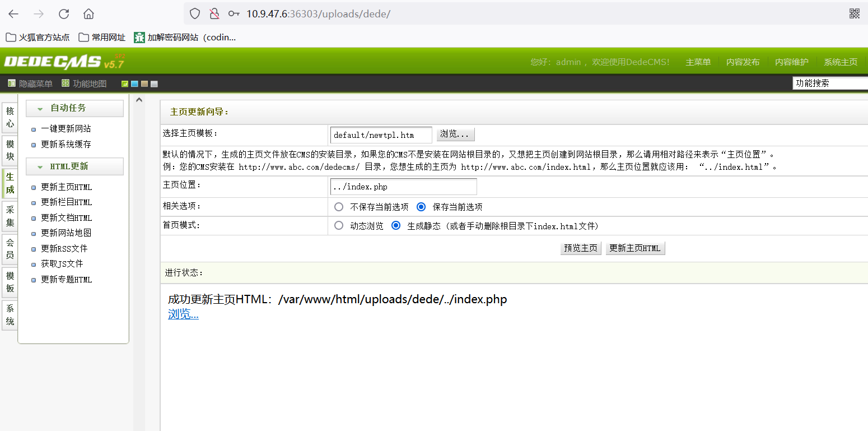Click the 更新主页HTML button

(635, 248)
